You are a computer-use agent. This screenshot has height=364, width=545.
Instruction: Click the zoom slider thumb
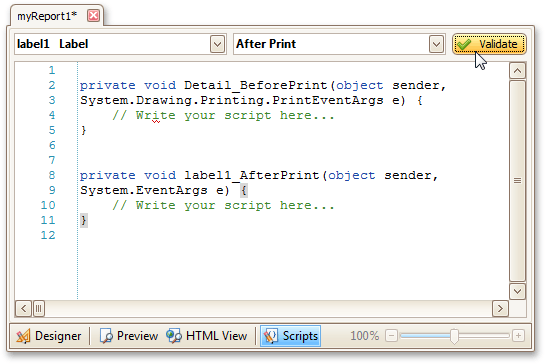click(x=454, y=336)
